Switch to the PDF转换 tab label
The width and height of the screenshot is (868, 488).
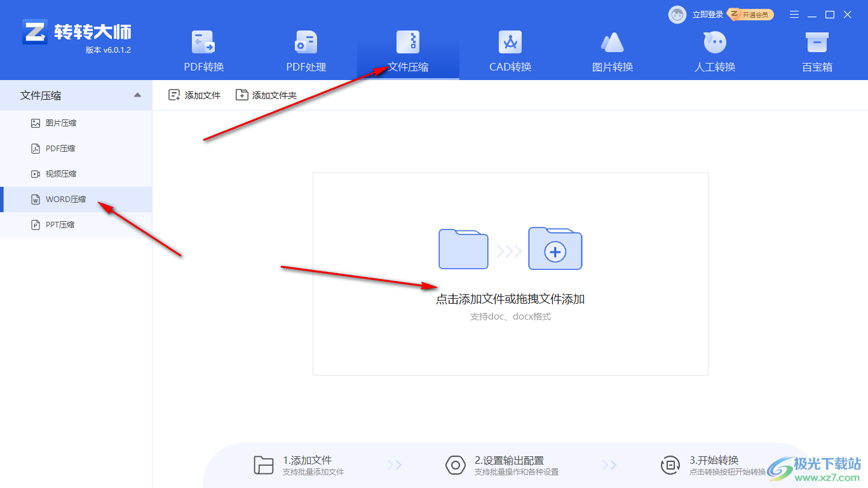click(x=204, y=67)
